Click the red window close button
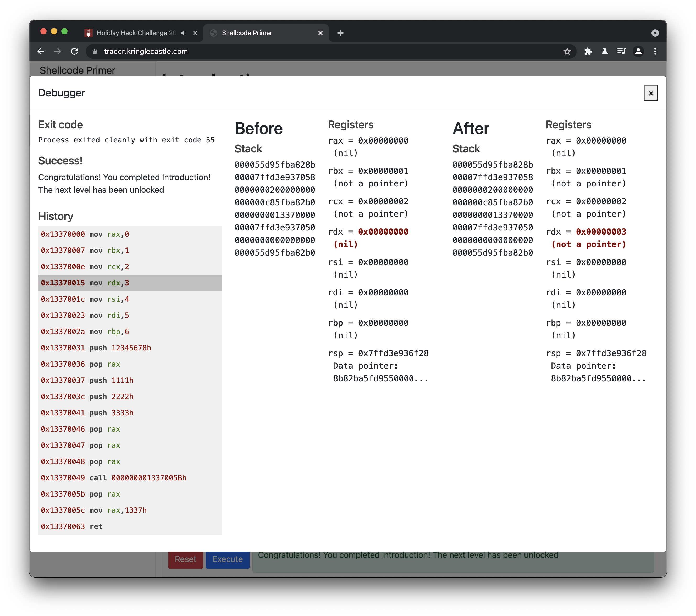 coord(43,32)
